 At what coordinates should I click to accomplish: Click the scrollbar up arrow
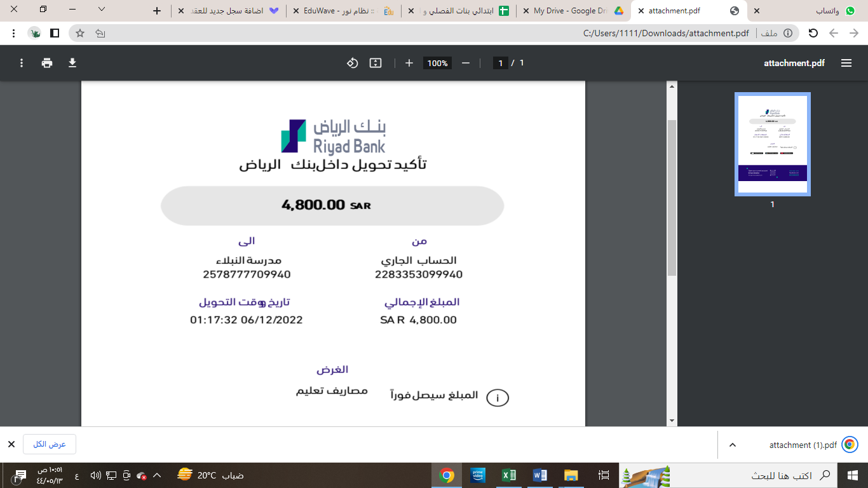coord(672,86)
